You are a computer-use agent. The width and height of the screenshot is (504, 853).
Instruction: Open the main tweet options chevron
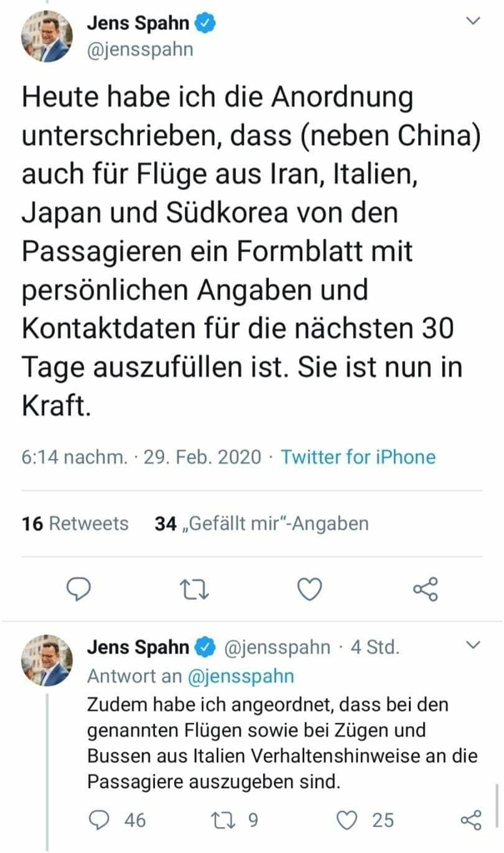pos(472,22)
